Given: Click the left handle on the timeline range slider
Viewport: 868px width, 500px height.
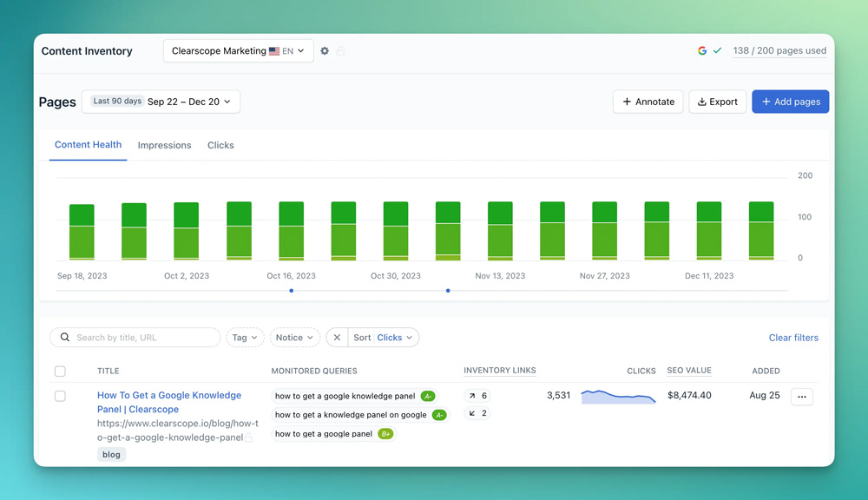Looking at the screenshot, I should coord(291,291).
